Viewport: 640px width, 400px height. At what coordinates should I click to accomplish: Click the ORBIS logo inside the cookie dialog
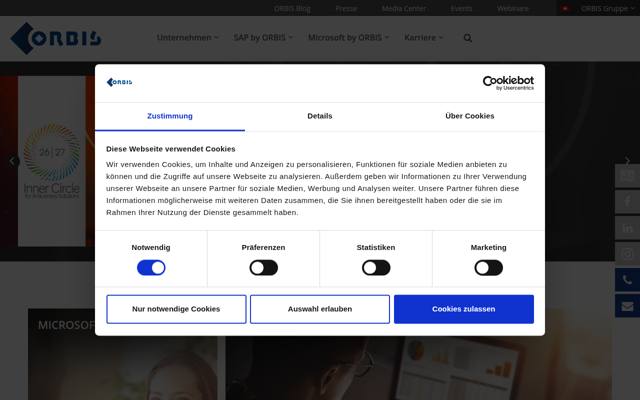click(x=119, y=82)
